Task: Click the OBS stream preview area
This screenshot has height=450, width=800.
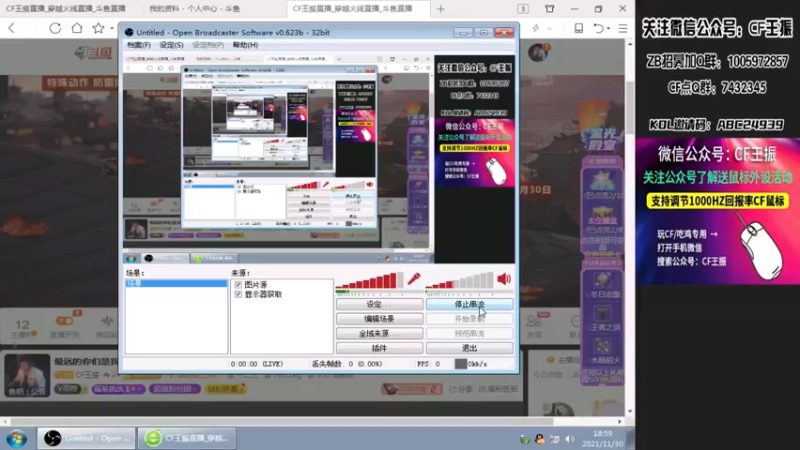Action: coord(319,159)
